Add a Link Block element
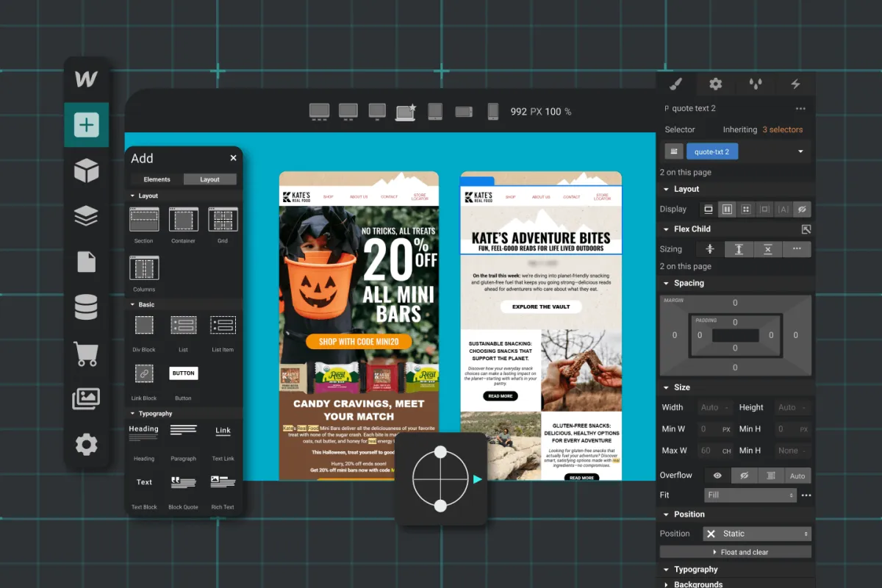882x588 pixels. coord(144,373)
